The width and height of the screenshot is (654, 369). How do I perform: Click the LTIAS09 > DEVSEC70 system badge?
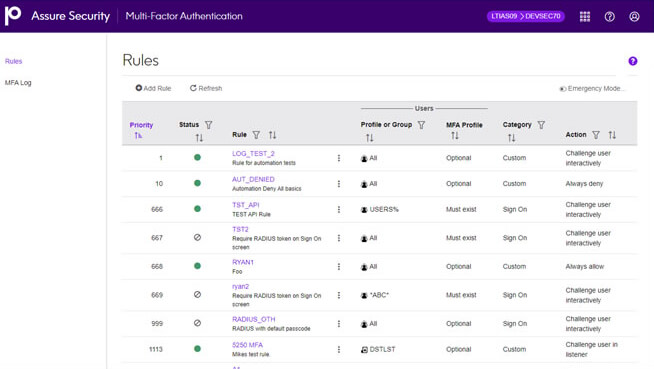coord(526,16)
